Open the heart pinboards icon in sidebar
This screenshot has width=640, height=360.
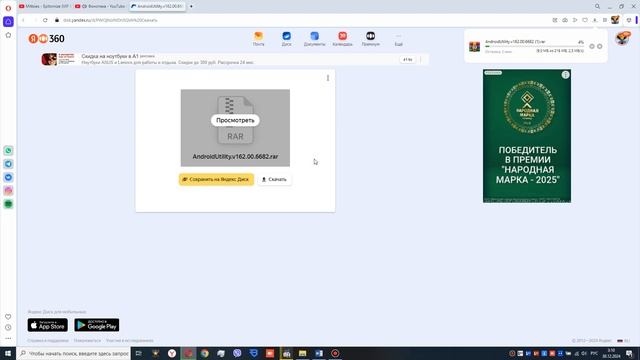(x=8, y=317)
